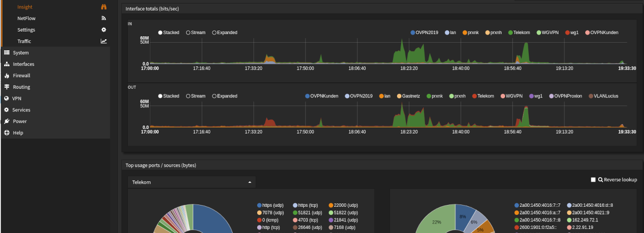The height and width of the screenshot is (233, 644).
Task: Open the Telekom interface dropdown
Action: click(192, 182)
